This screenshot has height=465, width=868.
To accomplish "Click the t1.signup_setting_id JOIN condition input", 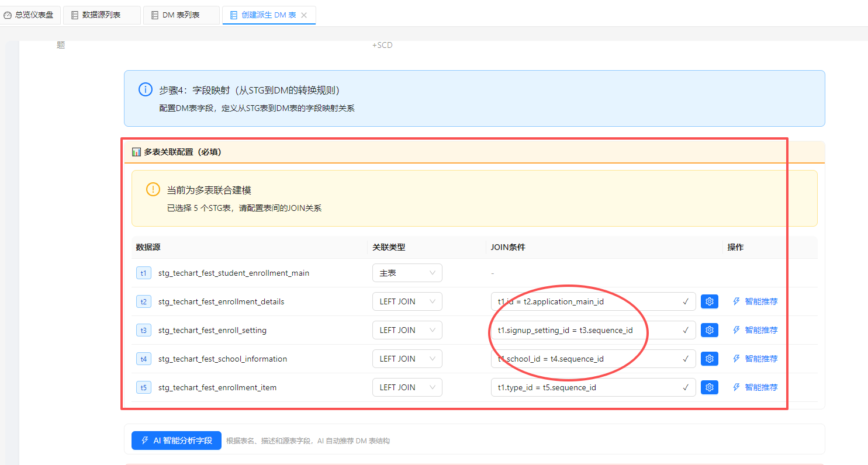I will tap(585, 330).
